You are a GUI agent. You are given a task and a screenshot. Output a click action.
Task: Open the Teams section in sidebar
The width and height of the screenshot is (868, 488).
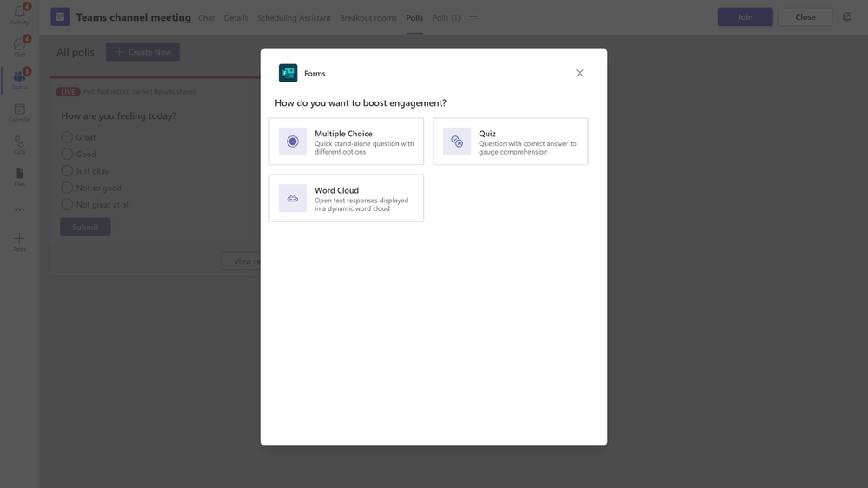tap(19, 79)
